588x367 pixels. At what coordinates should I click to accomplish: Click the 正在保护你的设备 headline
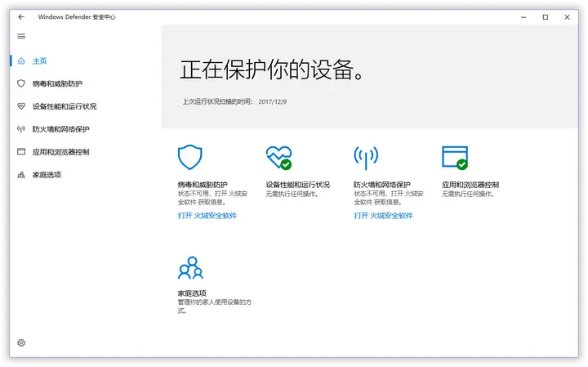272,69
